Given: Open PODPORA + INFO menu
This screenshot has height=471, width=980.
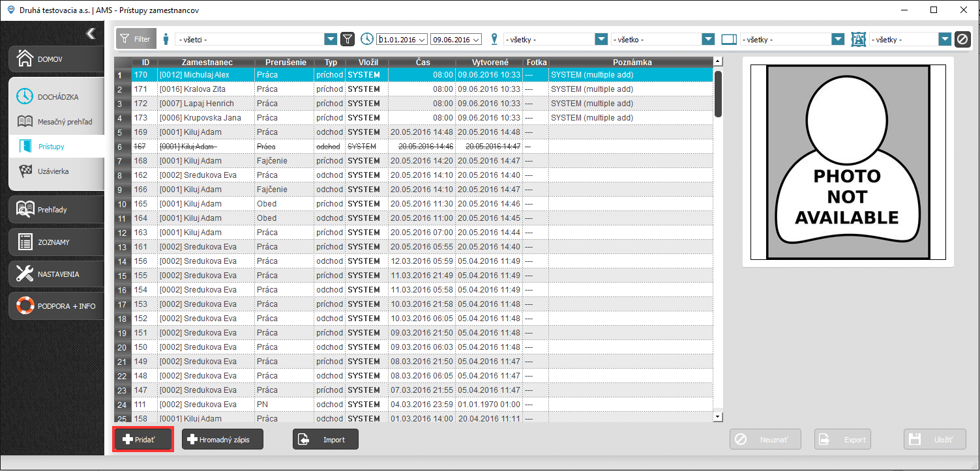Looking at the screenshot, I should click(x=56, y=306).
